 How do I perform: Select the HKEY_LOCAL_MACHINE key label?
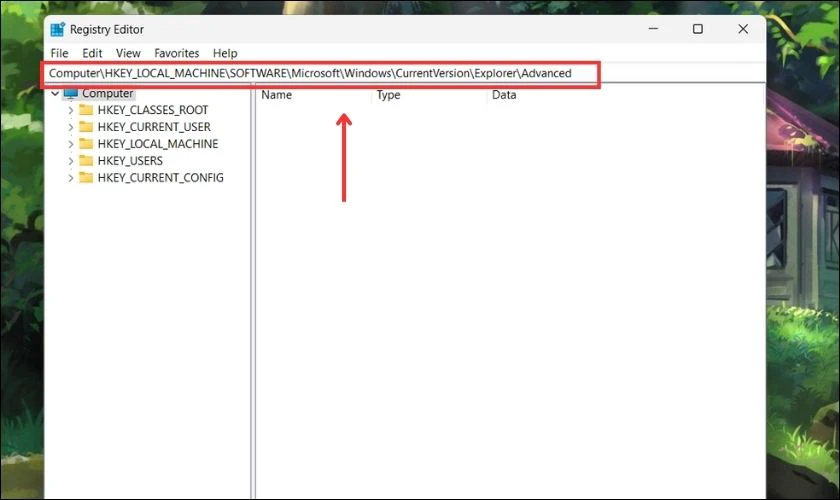[x=158, y=144]
